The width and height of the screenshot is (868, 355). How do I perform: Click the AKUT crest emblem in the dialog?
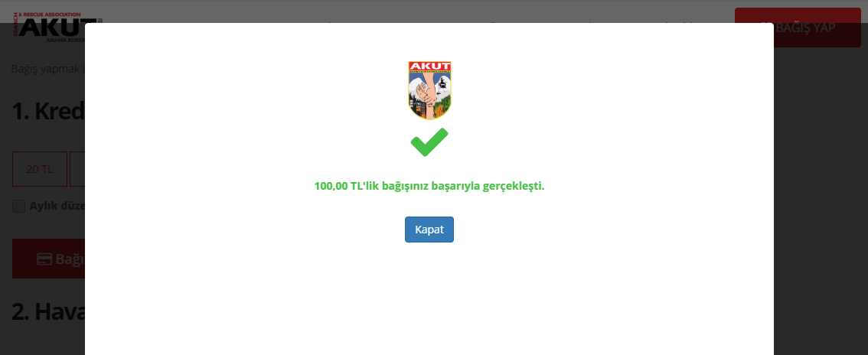tap(429, 90)
